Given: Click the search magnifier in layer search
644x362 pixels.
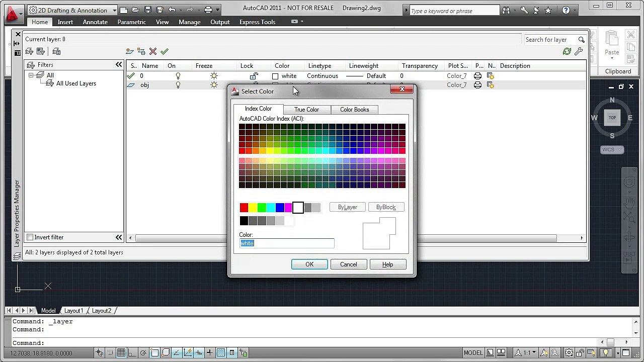Looking at the screenshot, I should pos(581,40).
